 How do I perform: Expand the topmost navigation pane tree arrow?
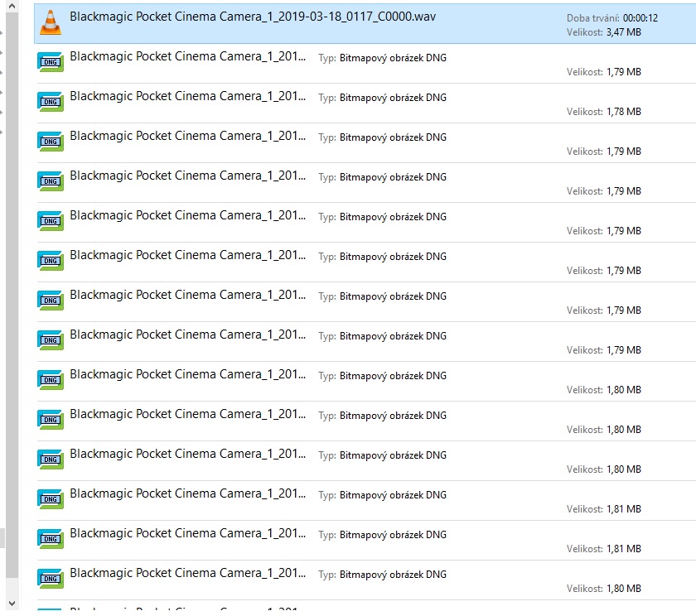[x=2, y=33]
